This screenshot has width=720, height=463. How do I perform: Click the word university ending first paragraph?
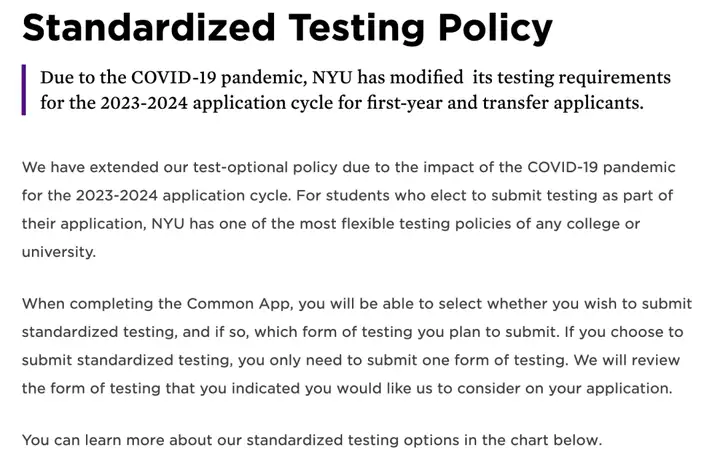click(57, 252)
